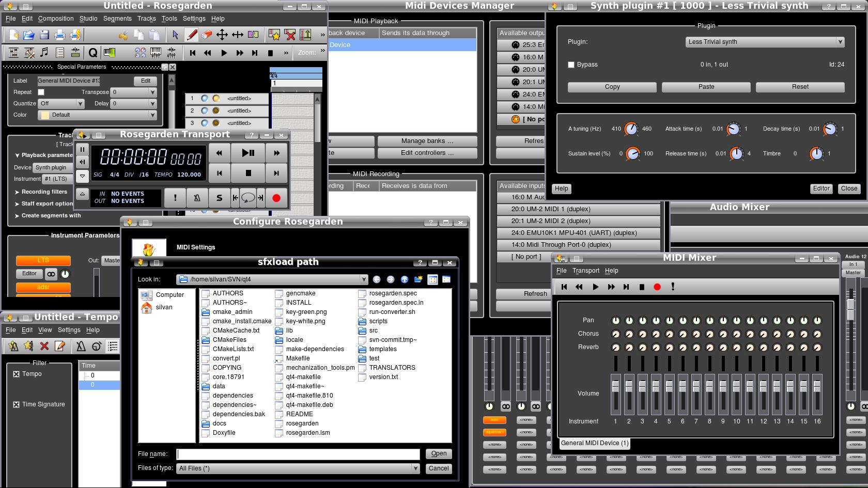Toggle mute LED on track 1
This screenshot has width=868, height=488.
click(205, 98)
